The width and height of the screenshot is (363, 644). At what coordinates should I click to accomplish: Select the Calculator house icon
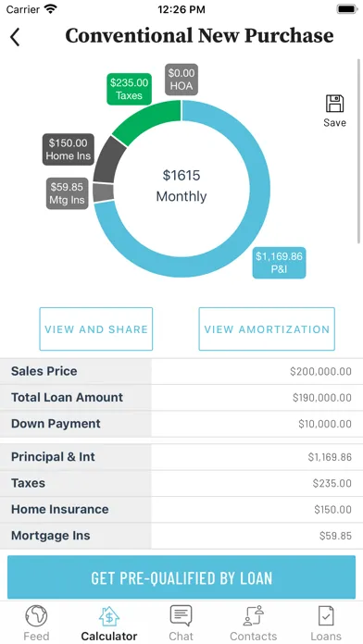click(109, 616)
